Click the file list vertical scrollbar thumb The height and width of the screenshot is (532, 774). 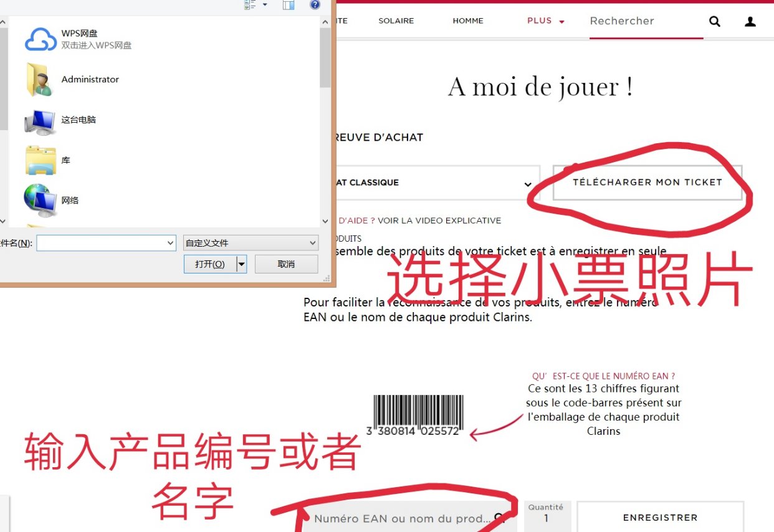pos(325,57)
